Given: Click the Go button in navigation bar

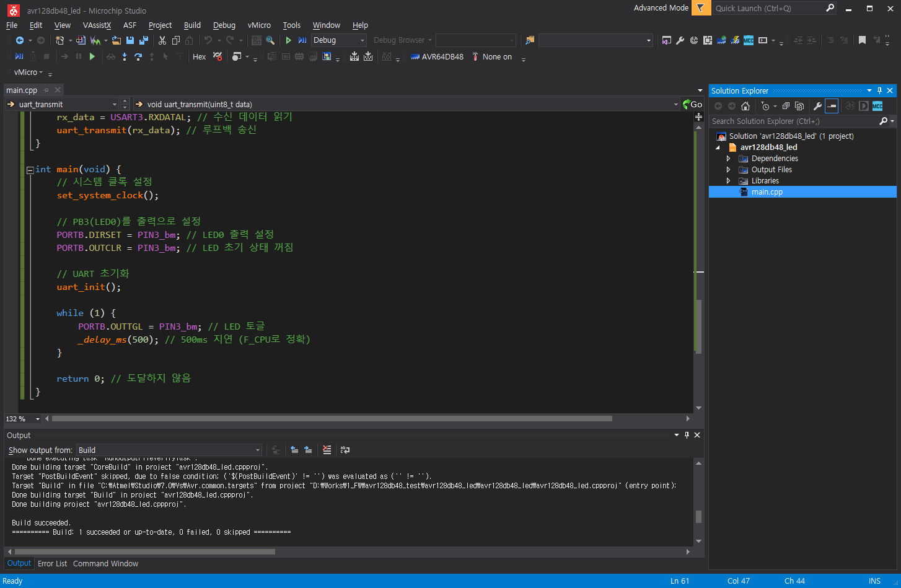Looking at the screenshot, I should (x=692, y=104).
